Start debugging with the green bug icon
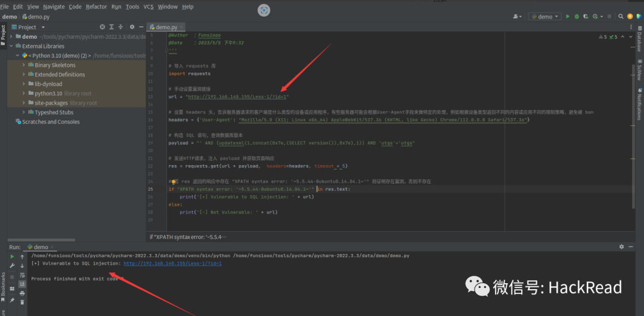Screen dimensions: 644x316 (x=577, y=17)
